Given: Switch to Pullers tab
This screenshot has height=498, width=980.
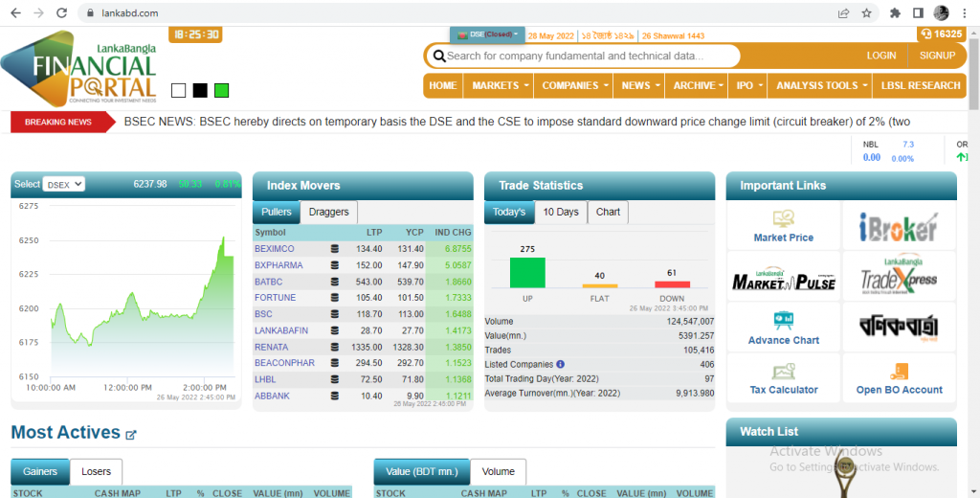Looking at the screenshot, I should coord(277,212).
